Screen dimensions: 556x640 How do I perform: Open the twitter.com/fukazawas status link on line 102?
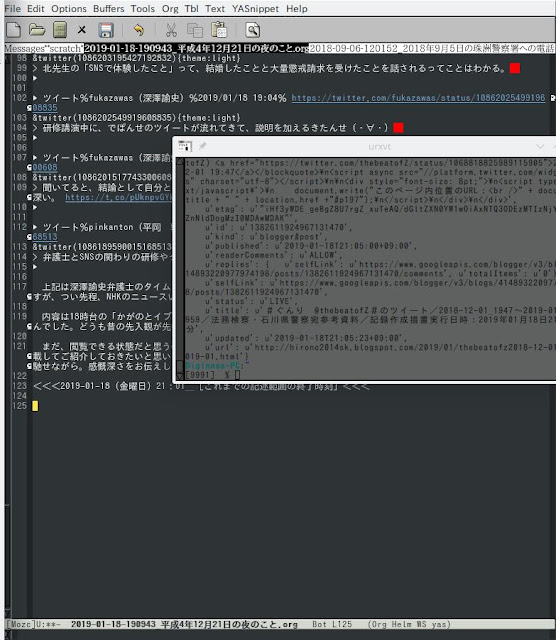pos(418,98)
